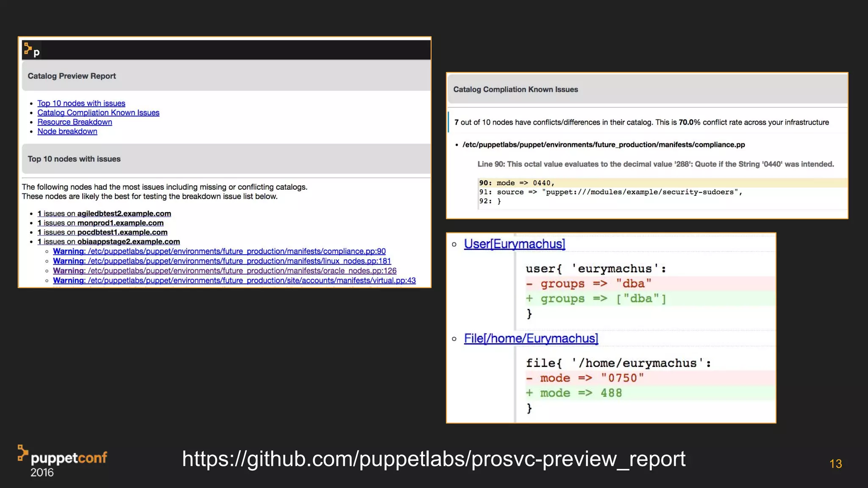Open issues on agiledbtest2.example.com

click(x=104, y=213)
